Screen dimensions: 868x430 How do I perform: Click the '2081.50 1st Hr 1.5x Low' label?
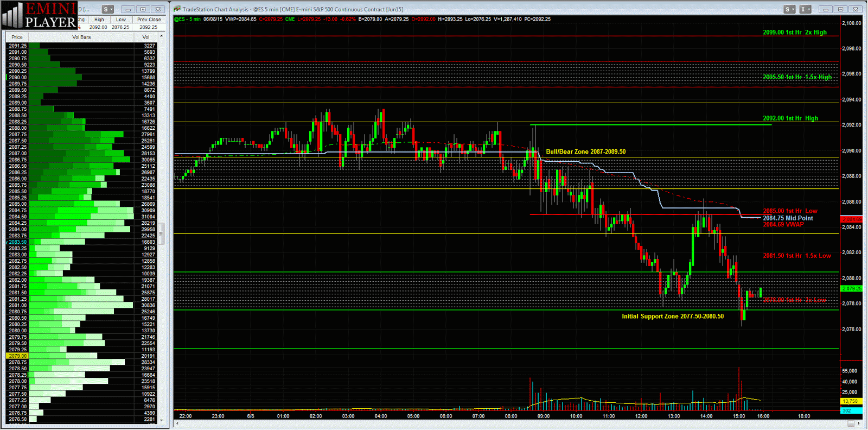click(x=797, y=255)
